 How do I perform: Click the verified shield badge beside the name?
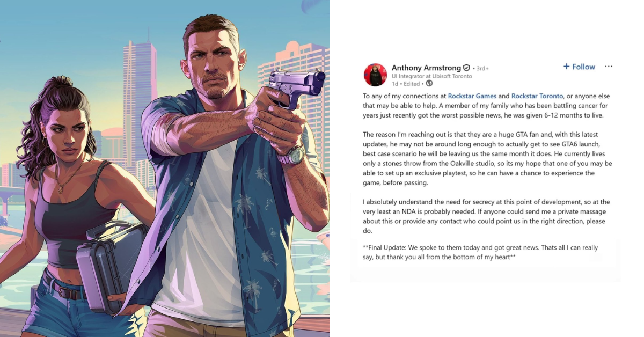click(x=466, y=68)
